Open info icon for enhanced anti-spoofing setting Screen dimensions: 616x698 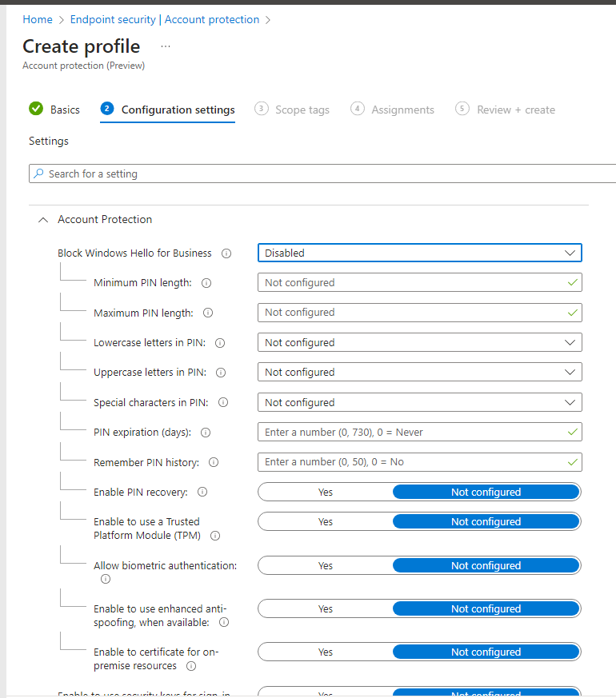tap(224, 622)
